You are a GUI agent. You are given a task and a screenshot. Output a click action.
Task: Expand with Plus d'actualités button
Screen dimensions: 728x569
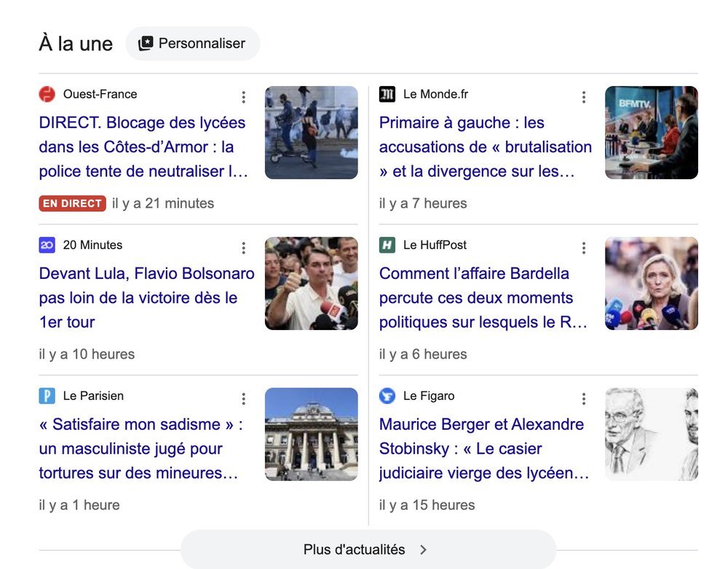pyautogui.click(x=368, y=549)
